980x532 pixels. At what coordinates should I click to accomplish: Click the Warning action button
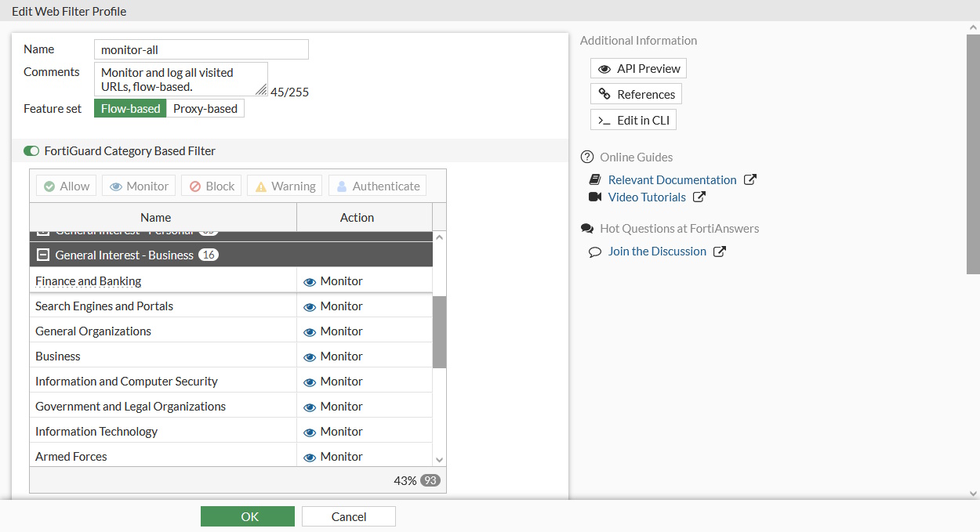pos(285,186)
